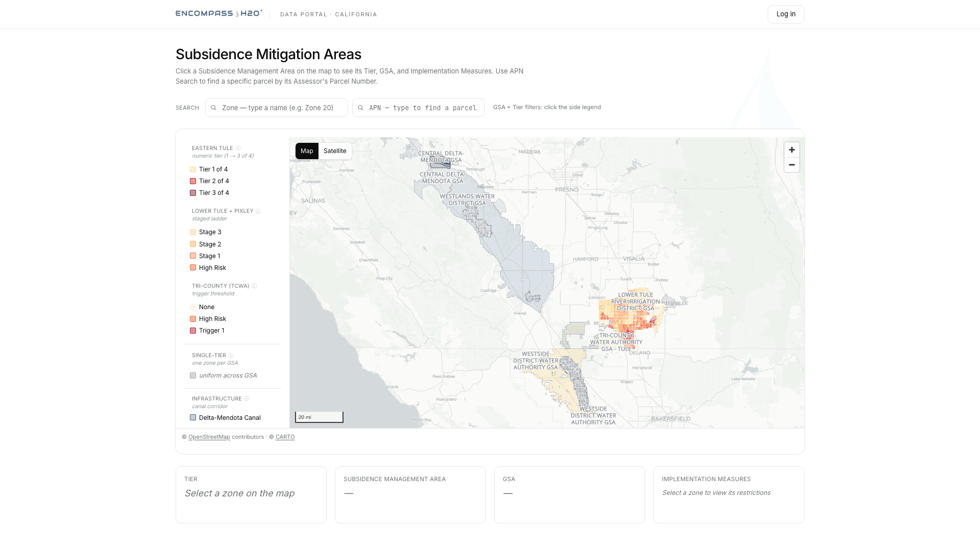Zoom out the map with minus button
This screenshot has height=551, width=980.
792,165
